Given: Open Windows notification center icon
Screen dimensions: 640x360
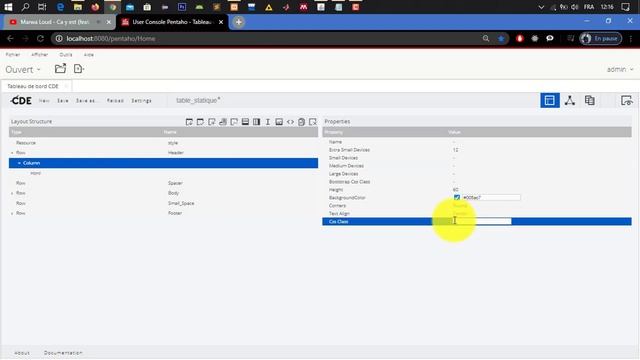Looking at the screenshot, I should [x=625, y=7].
